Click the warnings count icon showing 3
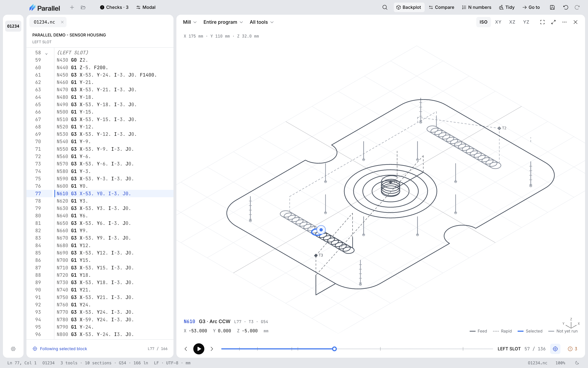Image resolution: width=588 pixels, height=368 pixels. (572, 349)
